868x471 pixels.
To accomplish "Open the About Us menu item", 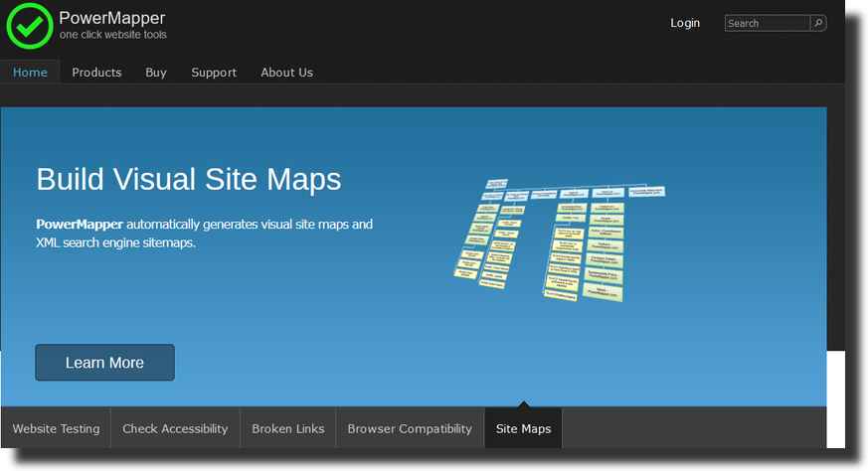I will pos(286,73).
